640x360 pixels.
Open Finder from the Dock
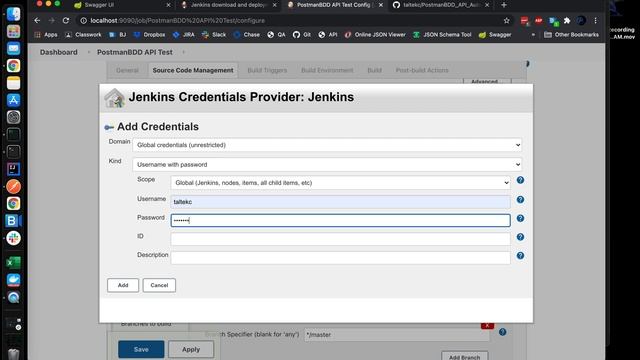[x=13, y=14]
